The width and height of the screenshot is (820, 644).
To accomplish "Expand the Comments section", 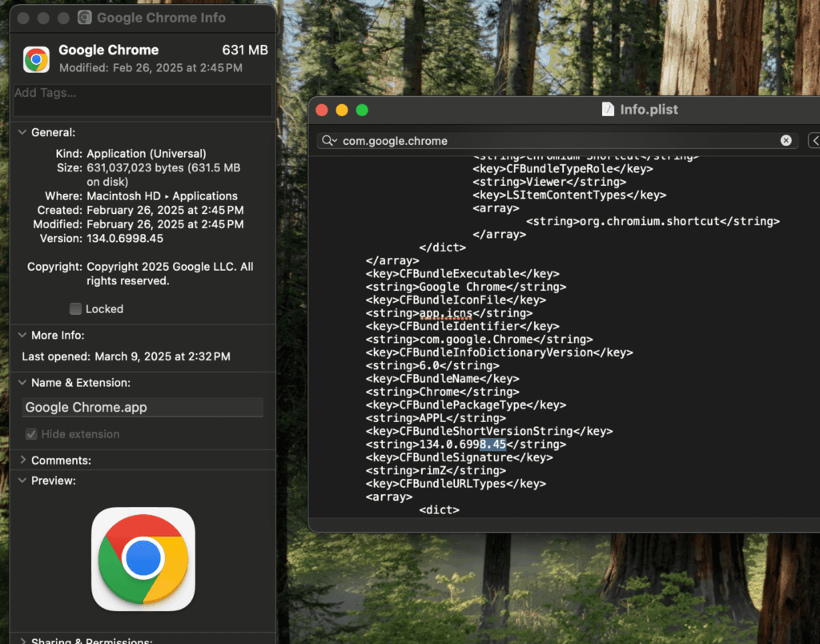I will 22,461.
